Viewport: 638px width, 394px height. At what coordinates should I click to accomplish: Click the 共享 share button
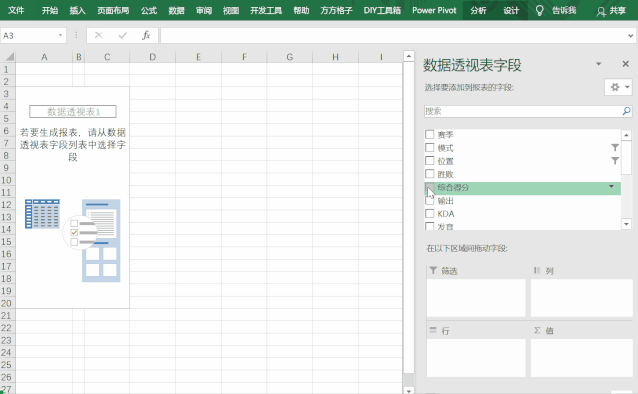coord(611,11)
